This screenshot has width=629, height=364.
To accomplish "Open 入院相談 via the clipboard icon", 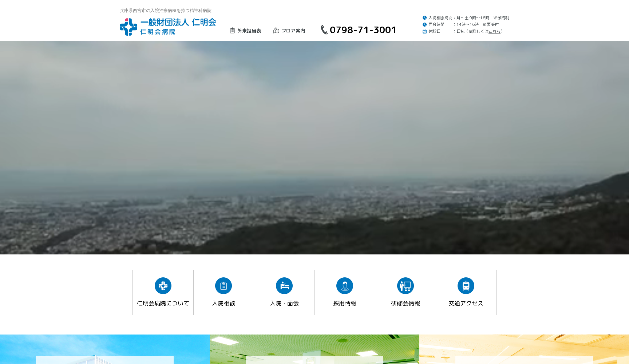I will pyautogui.click(x=223, y=286).
